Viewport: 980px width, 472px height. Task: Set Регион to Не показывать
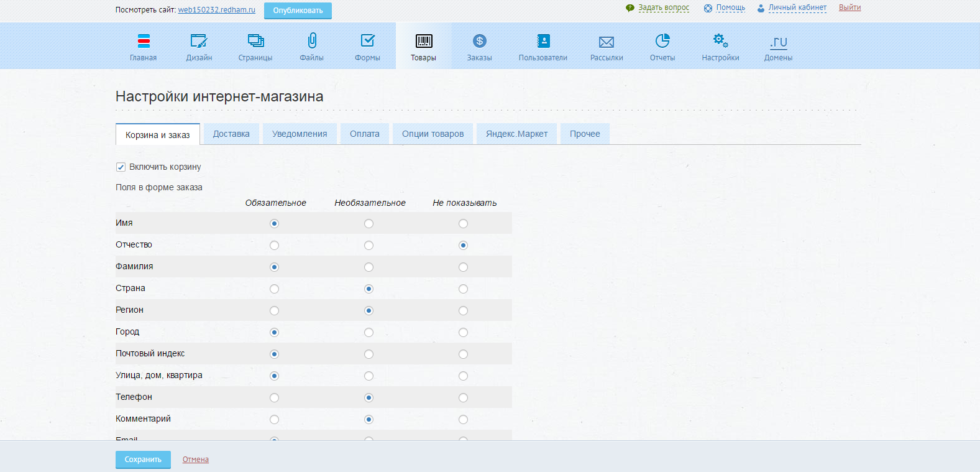463,310
